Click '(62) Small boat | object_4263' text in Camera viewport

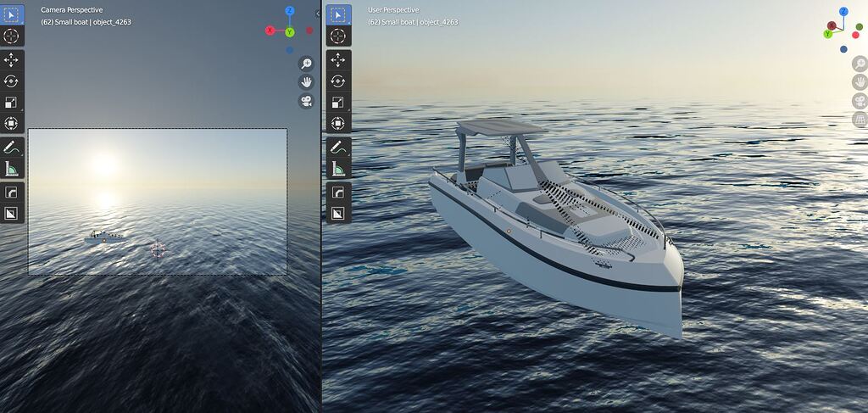[86, 22]
